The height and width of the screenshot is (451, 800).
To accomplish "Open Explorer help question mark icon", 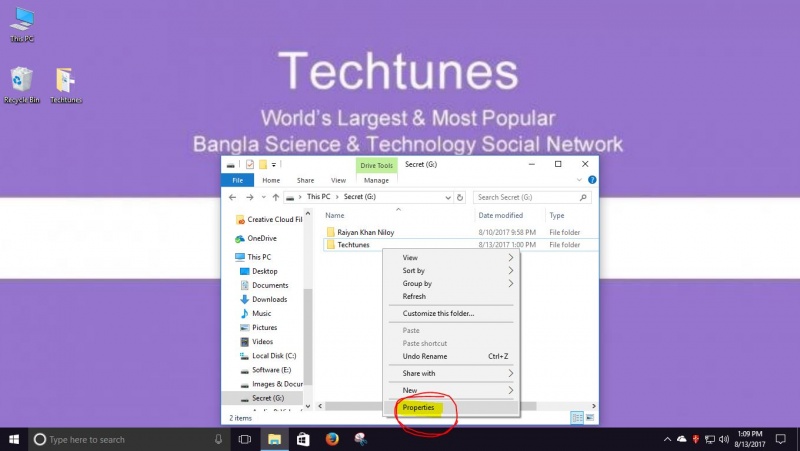I will pyautogui.click(x=592, y=180).
